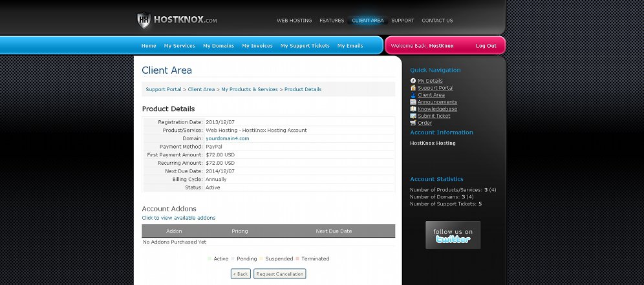This screenshot has height=285, width=644.
Task: Open the Support top menu item
Action: point(402,21)
